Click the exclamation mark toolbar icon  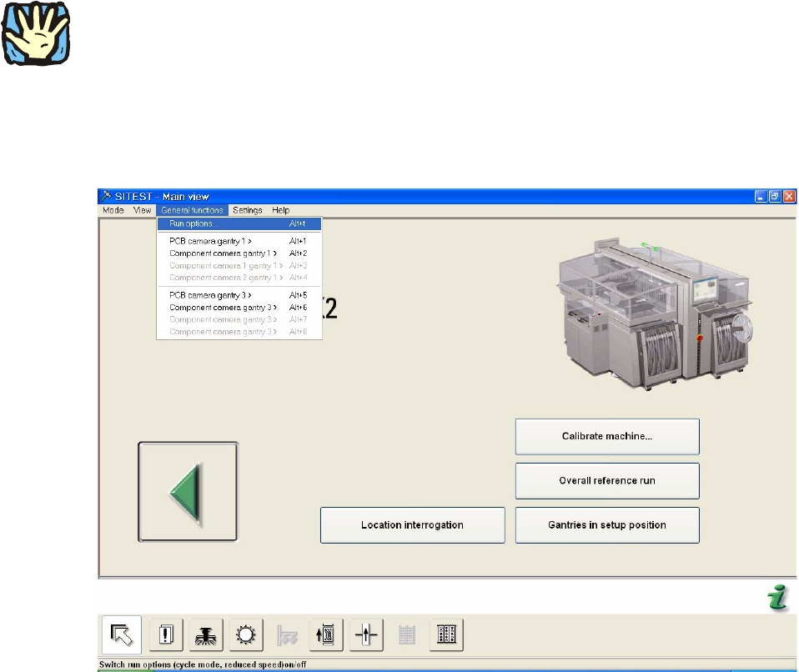tap(166, 635)
